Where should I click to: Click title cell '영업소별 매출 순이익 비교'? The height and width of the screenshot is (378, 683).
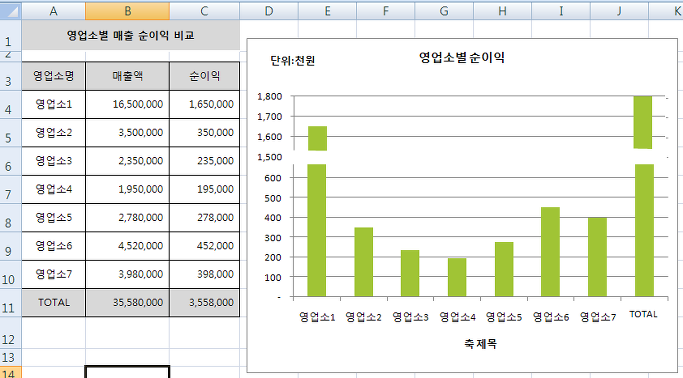pyautogui.click(x=131, y=35)
